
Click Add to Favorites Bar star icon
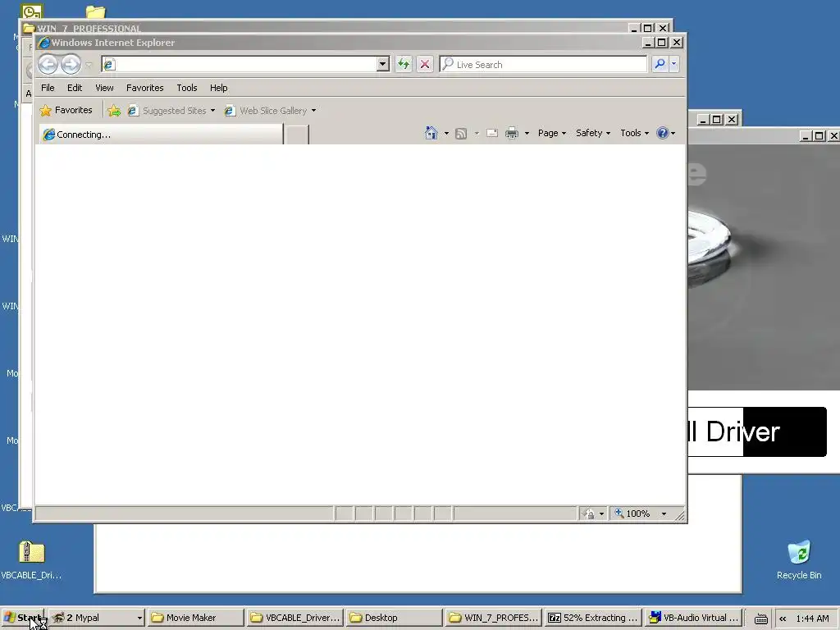click(114, 111)
